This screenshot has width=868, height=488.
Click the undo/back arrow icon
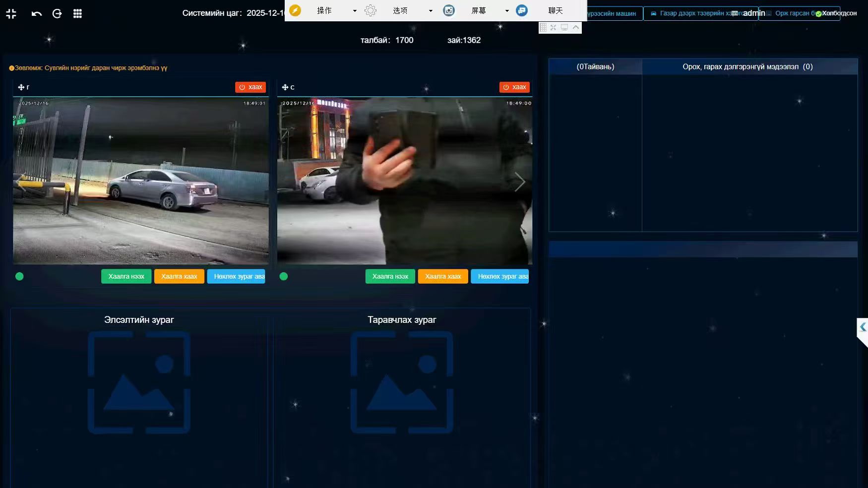pos(37,13)
